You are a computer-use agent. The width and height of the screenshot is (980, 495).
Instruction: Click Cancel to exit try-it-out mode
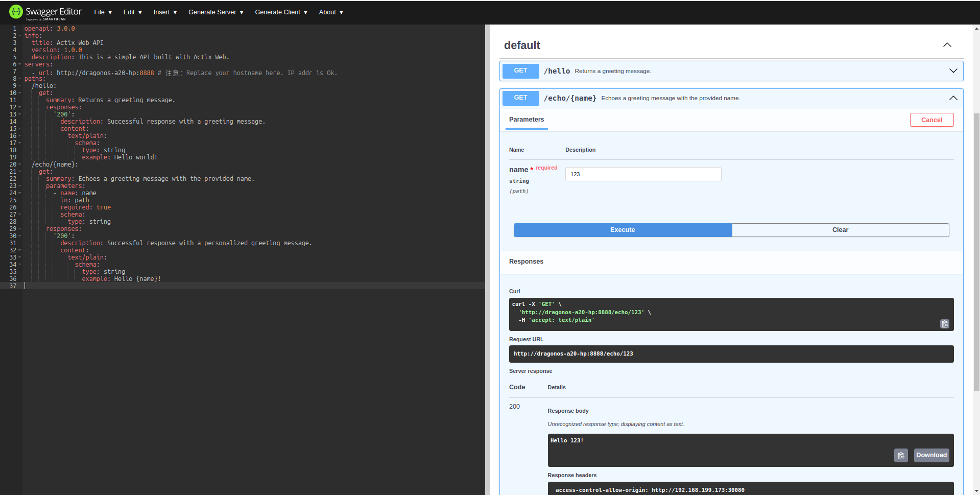pos(931,120)
